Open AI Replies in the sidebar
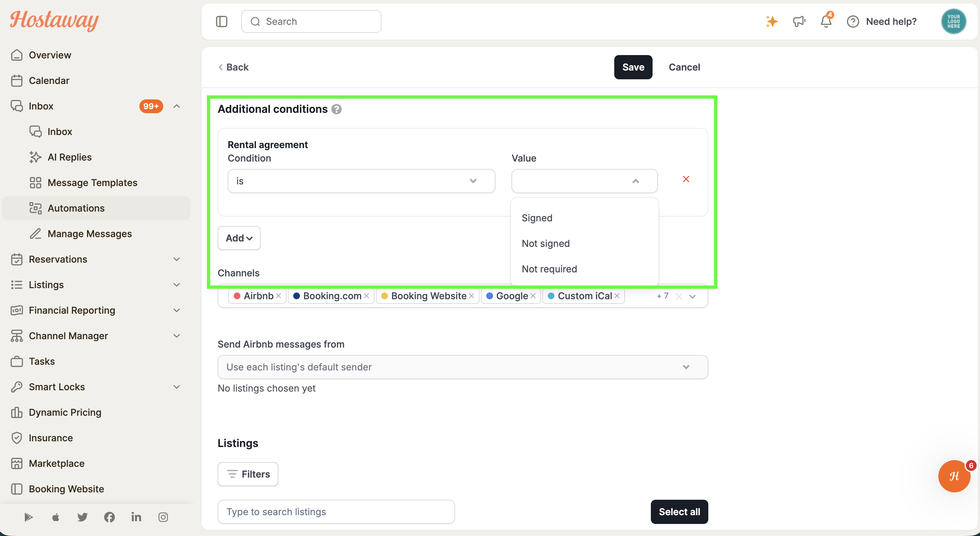Image resolution: width=980 pixels, height=536 pixels. pyautogui.click(x=70, y=157)
